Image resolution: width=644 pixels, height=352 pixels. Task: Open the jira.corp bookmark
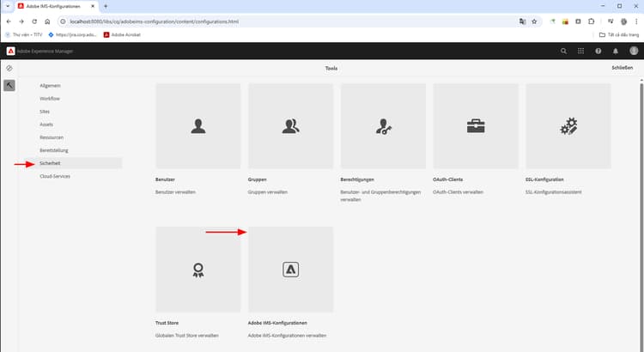pos(72,35)
